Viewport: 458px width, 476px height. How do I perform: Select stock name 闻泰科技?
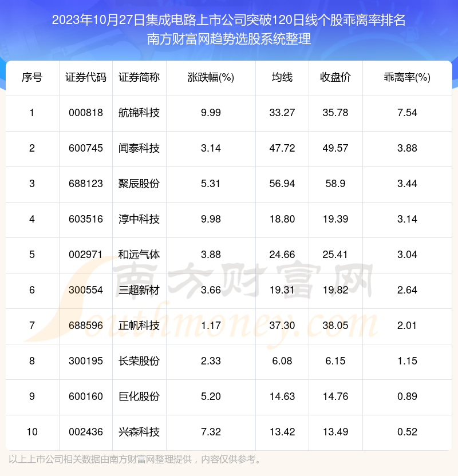coord(139,148)
